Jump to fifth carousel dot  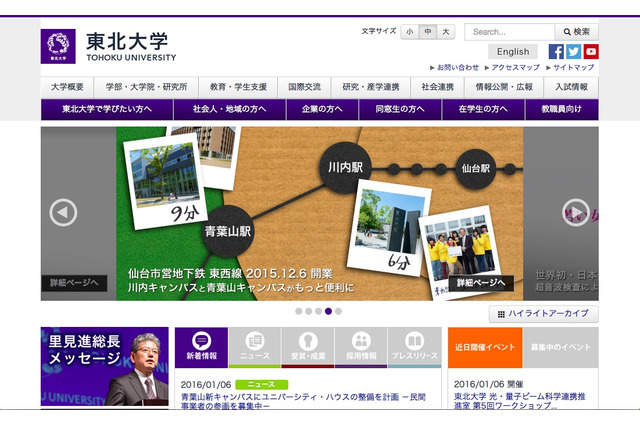pyautogui.click(x=338, y=311)
